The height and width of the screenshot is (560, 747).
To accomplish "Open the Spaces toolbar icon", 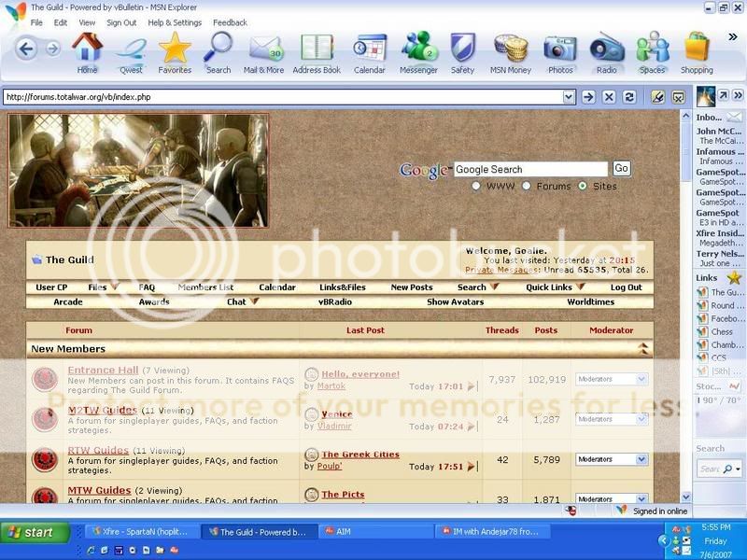I will point(652,52).
